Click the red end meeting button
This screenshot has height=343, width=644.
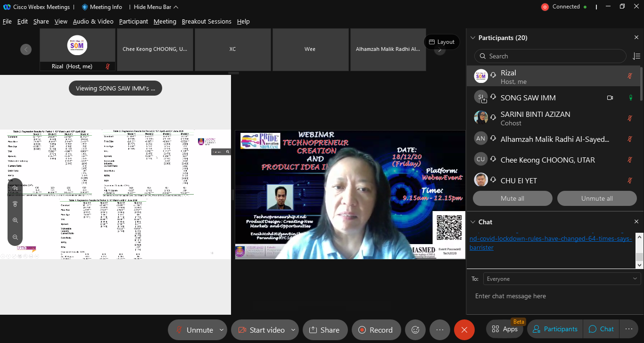[x=464, y=330]
